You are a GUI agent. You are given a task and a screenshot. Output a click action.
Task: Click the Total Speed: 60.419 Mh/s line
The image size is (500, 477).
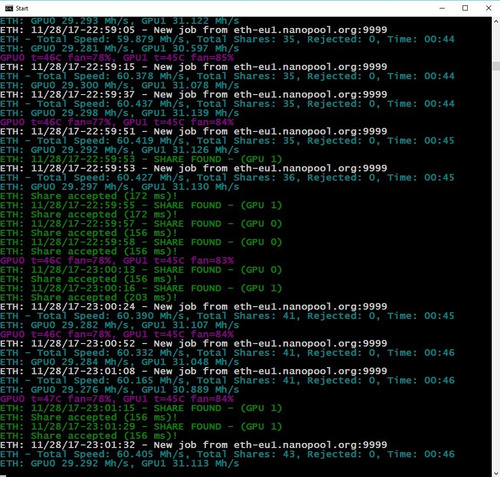tap(227, 141)
